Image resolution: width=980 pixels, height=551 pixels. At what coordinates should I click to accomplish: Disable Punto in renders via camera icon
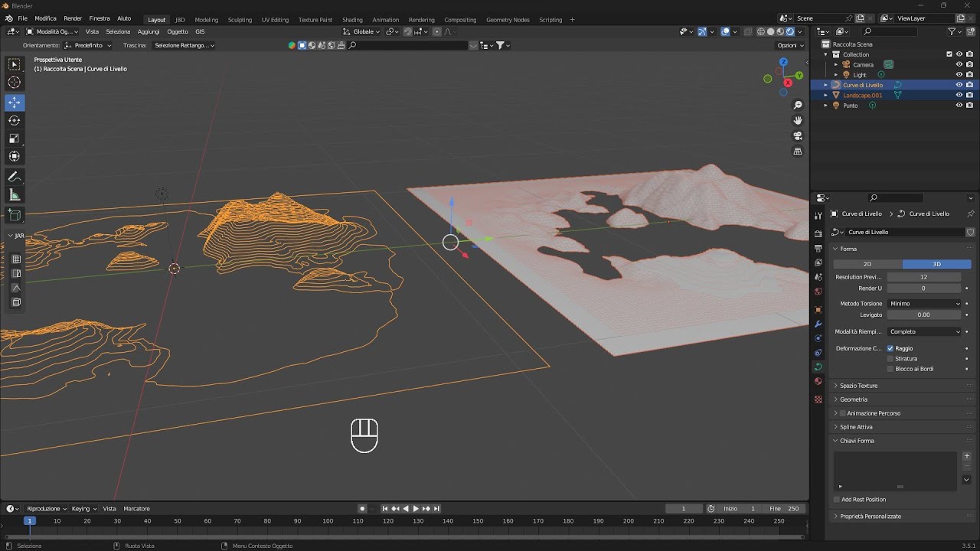(969, 105)
